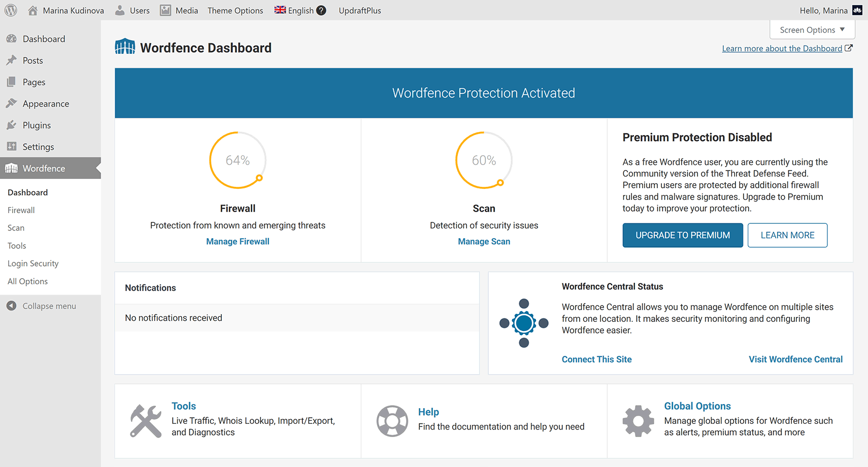Click the WordPress logo icon
Image resolution: width=868 pixels, height=467 pixels.
[11, 10]
